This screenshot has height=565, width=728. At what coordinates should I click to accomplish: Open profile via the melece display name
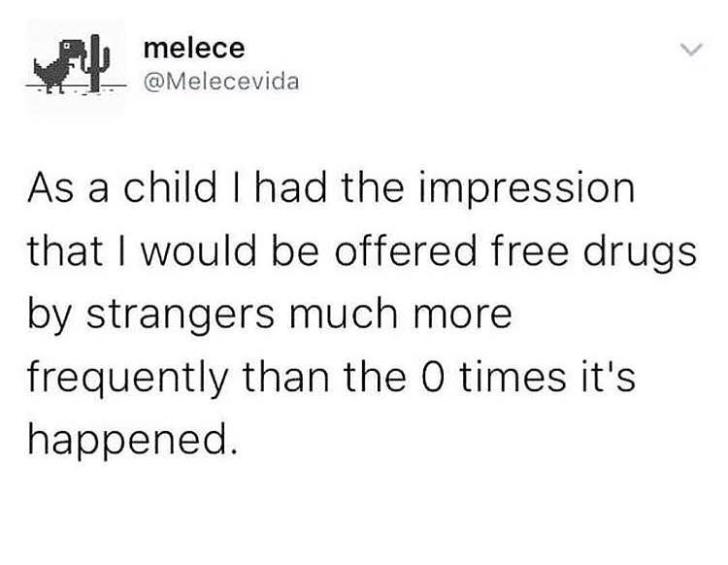pyautogui.click(x=193, y=46)
